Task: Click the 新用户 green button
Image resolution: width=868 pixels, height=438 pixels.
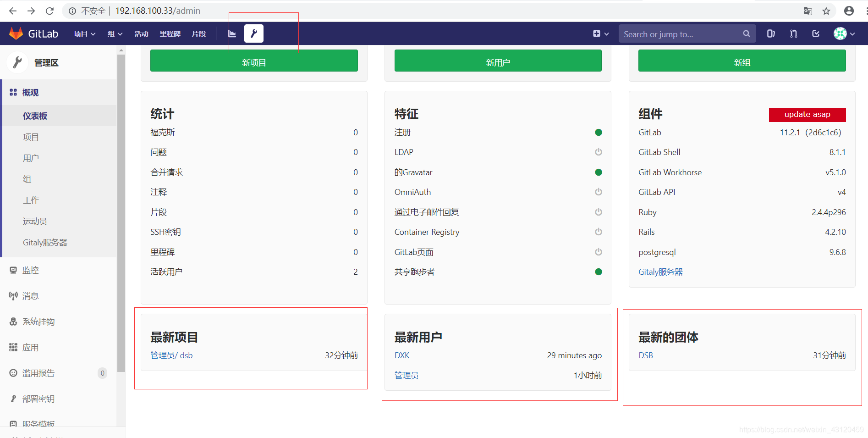Action: (498, 61)
